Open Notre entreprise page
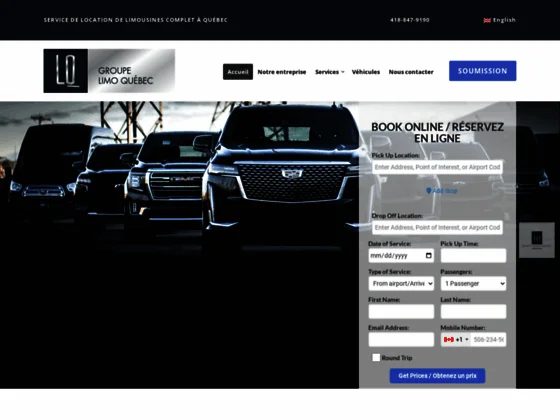 (x=282, y=72)
